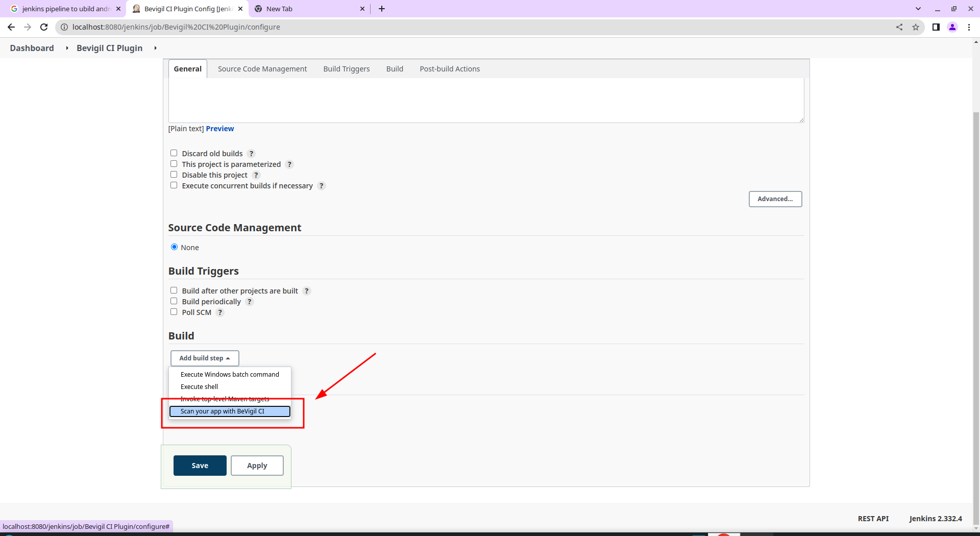Open Jenkins 2.332.4 version link

936,519
